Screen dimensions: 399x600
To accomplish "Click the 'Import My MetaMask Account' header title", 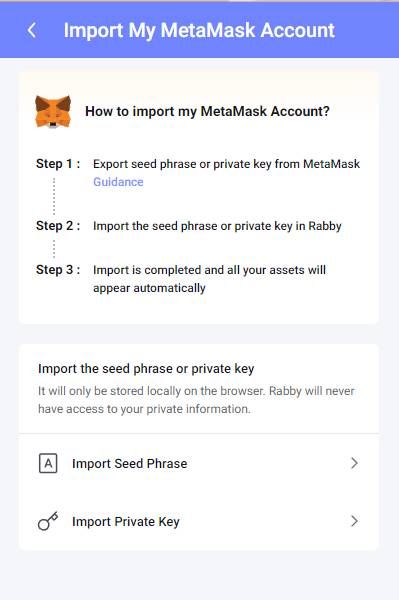I will [199, 31].
